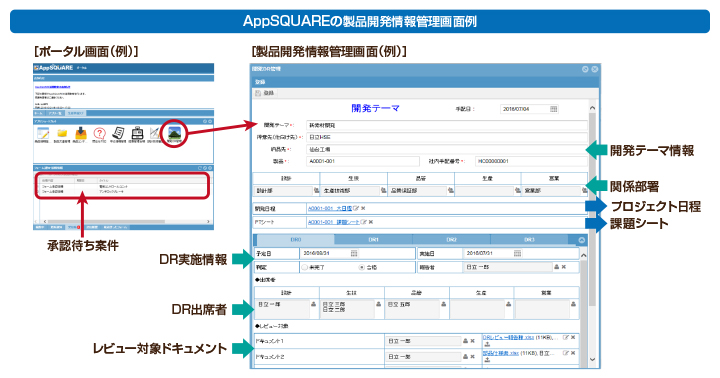
Task: Open the ドキュメント2 xlsx file link
Action: click(x=501, y=353)
